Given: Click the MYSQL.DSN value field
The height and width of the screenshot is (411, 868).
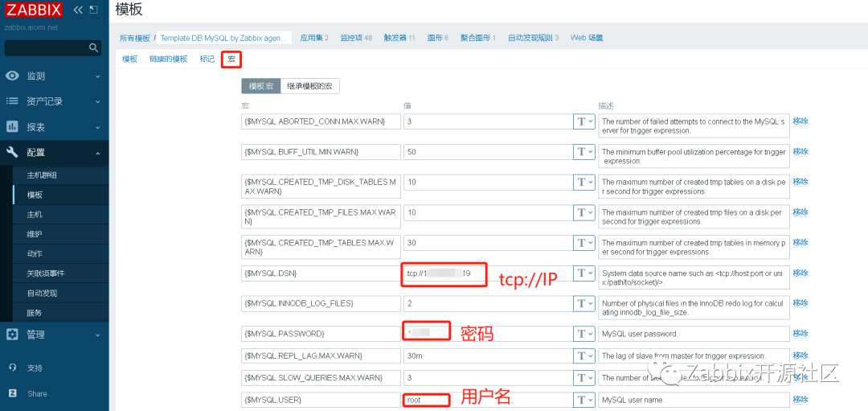Looking at the screenshot, I should click(x=488, y=273).
